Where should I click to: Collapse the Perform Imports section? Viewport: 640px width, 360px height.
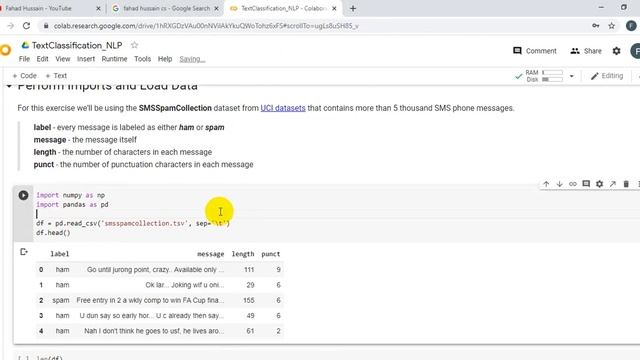point(9,86)
